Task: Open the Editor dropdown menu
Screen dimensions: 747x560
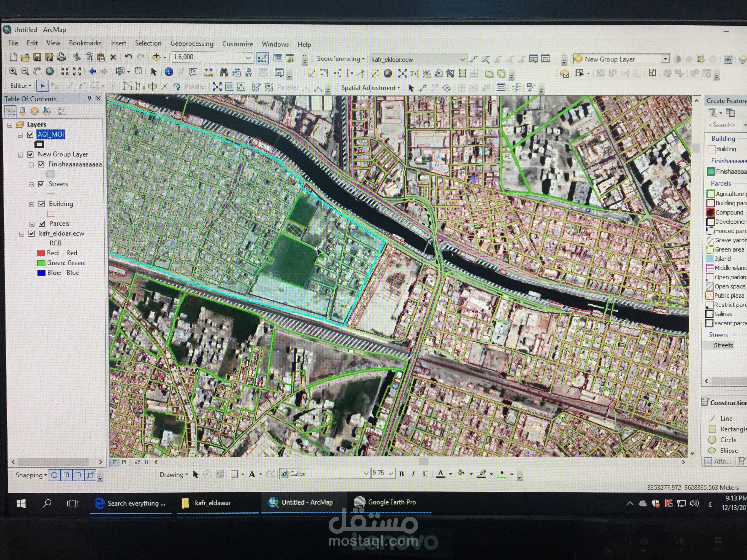Action: (21, 86)
